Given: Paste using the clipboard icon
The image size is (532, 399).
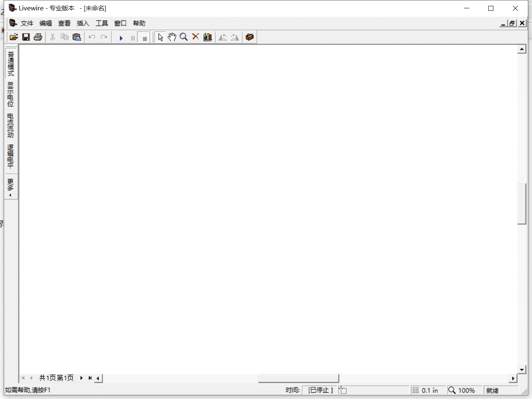Looking at the screenshot, I should coord(77,37).
